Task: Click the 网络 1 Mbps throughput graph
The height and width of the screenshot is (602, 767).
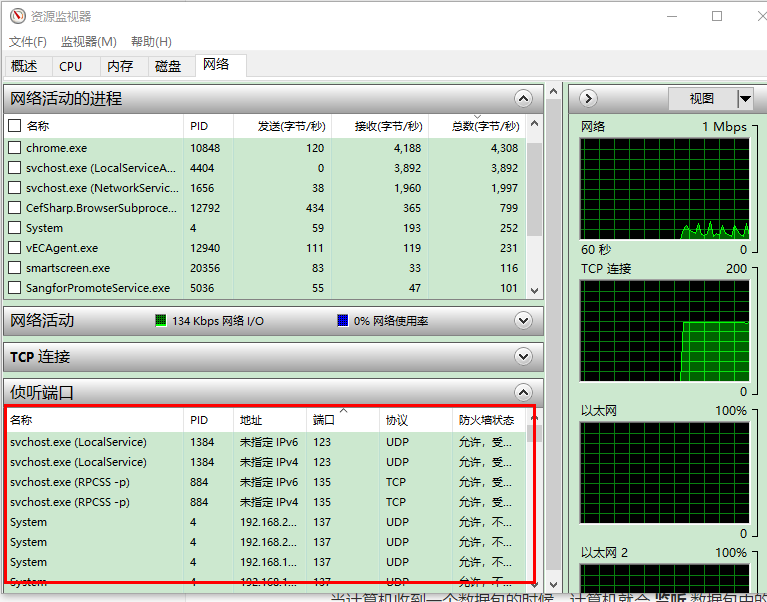Action: click(664, 189)
